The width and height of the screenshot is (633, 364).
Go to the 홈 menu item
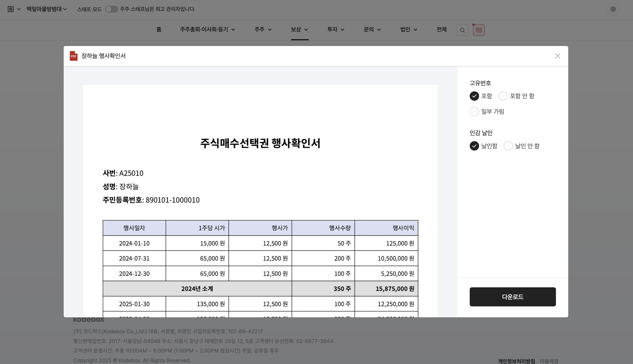click(x=159, y=30)
